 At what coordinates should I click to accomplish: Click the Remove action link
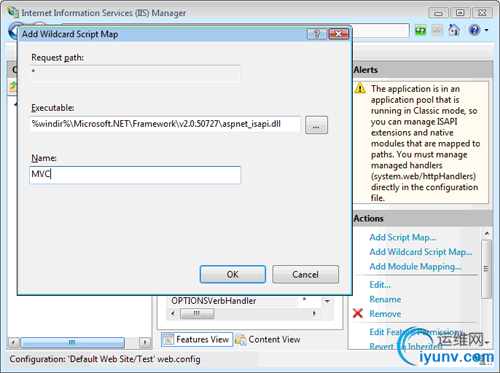pos(385,314)
